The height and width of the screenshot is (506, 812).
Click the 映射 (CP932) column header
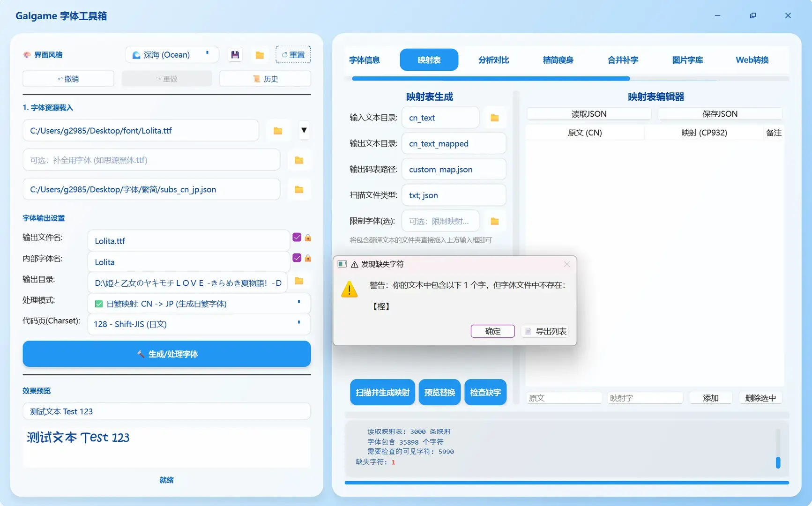(x=704, y=133)
